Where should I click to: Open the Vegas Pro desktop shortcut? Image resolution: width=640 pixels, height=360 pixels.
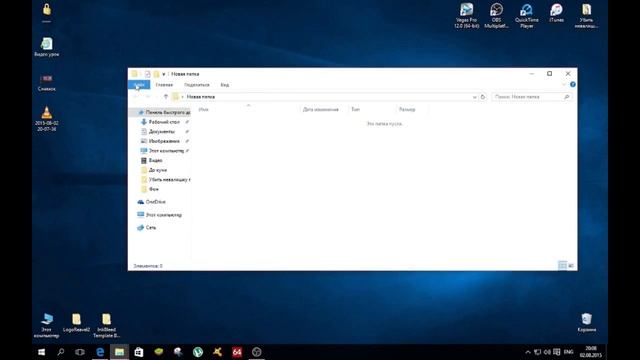pyautogui.click(x=466, y=16)
